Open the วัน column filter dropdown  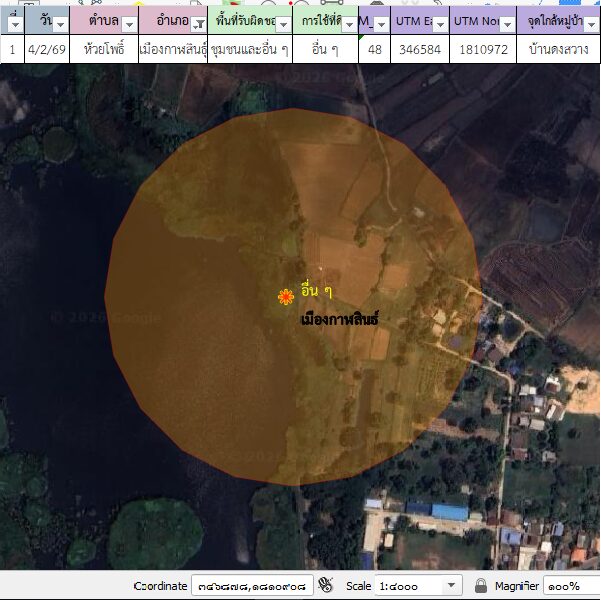tap(60, 23)
